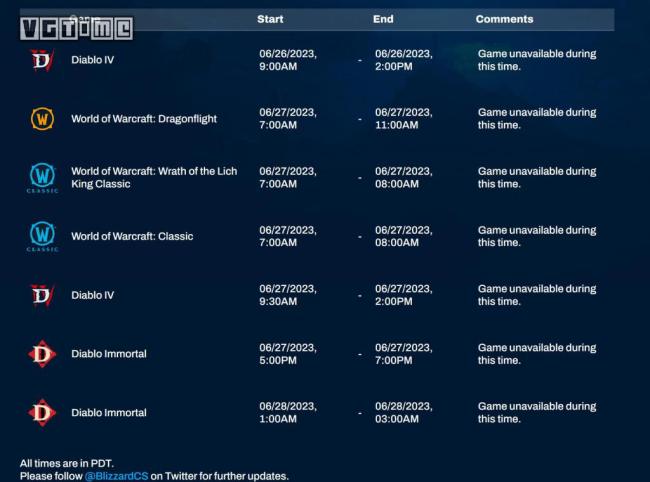The image size is (650, 482).
Task: Select the Diablo IV name starting 9:30AM
Action: 92,295
